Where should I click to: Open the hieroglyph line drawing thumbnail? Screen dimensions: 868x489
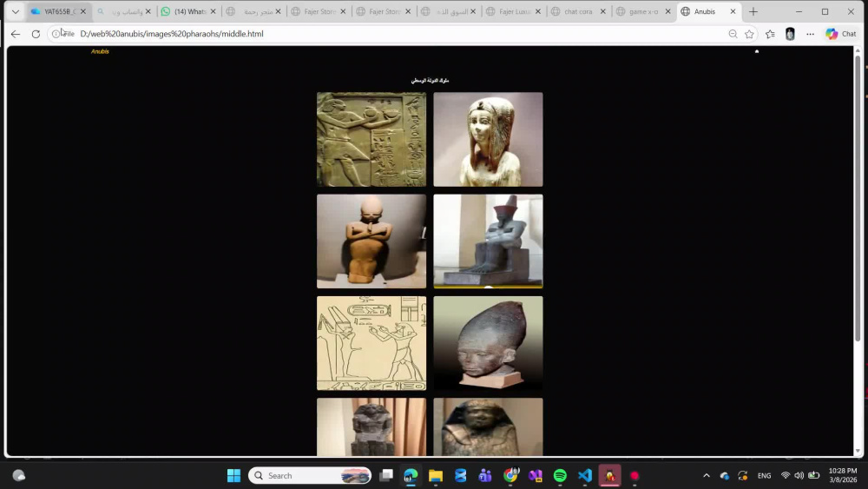click(x=372, y=343)
